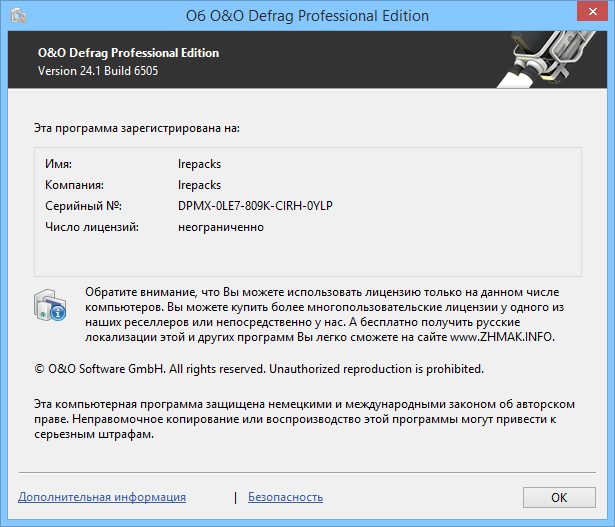Open the Безопасность link
This screenshot has height=527, width=615.
[286, 497]
